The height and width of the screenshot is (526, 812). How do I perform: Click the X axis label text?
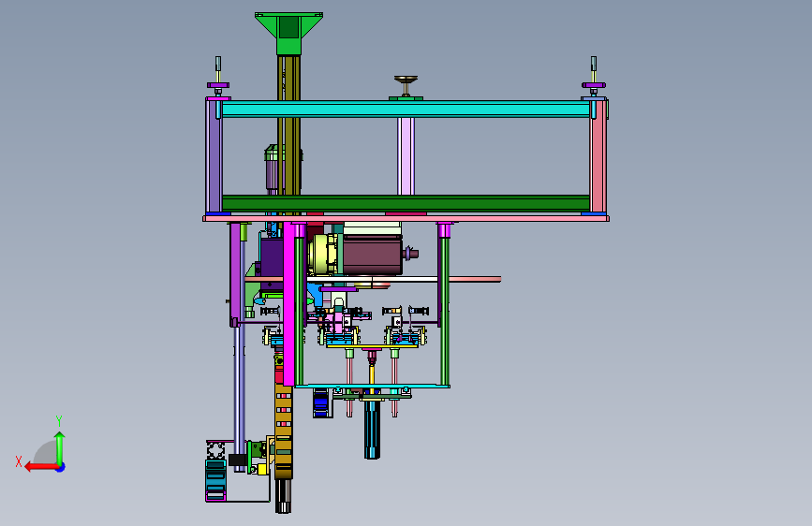pos(19,461)
